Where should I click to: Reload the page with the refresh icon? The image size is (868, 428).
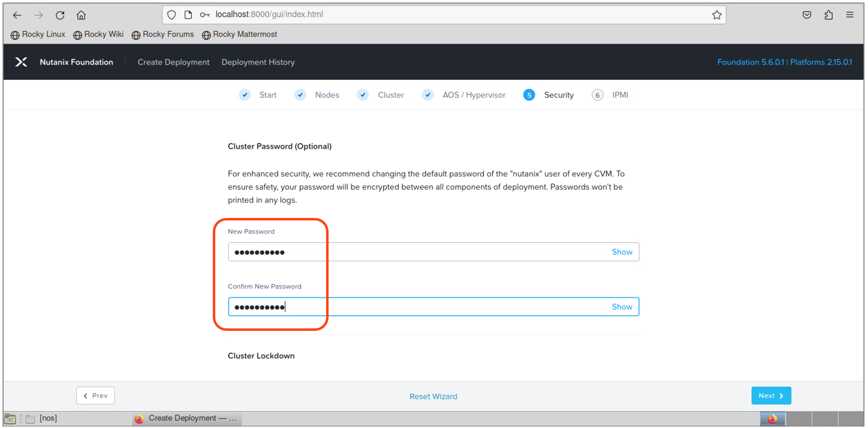tap(60, 15)
